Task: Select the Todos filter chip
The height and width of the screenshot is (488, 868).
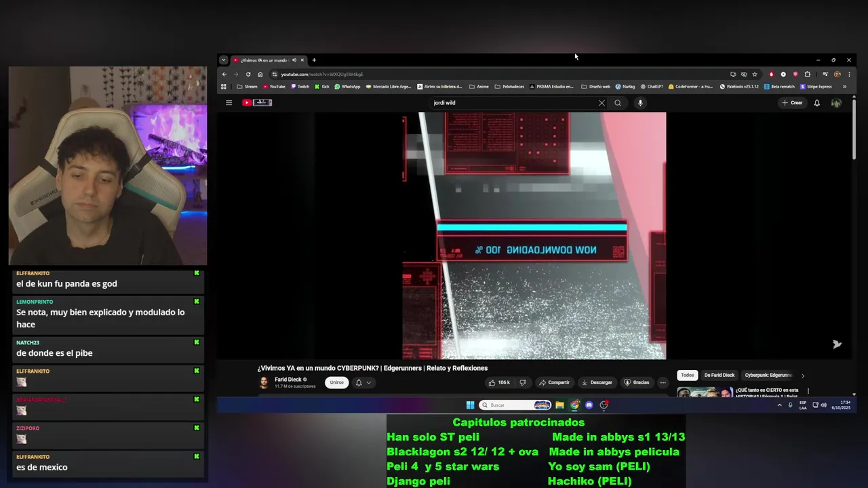Action: (x=688, y=375)
